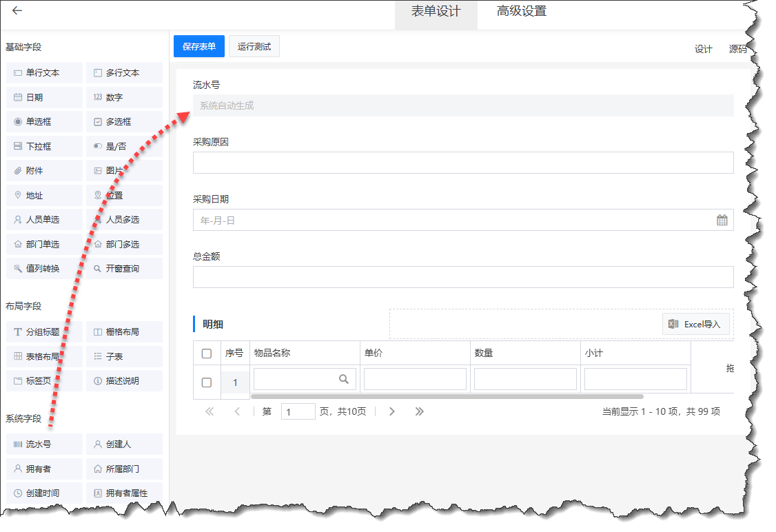Select all rows in the 明细 table

point(207,352)
